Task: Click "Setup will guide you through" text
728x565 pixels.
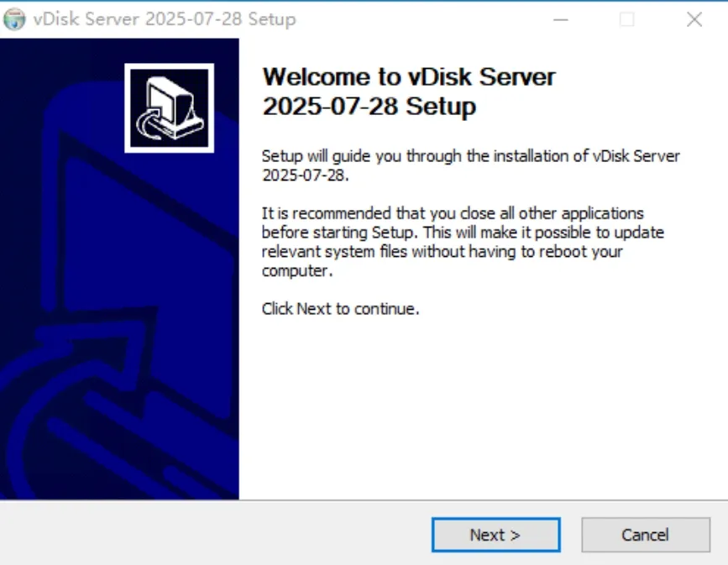Action: [x=470, y=165]
